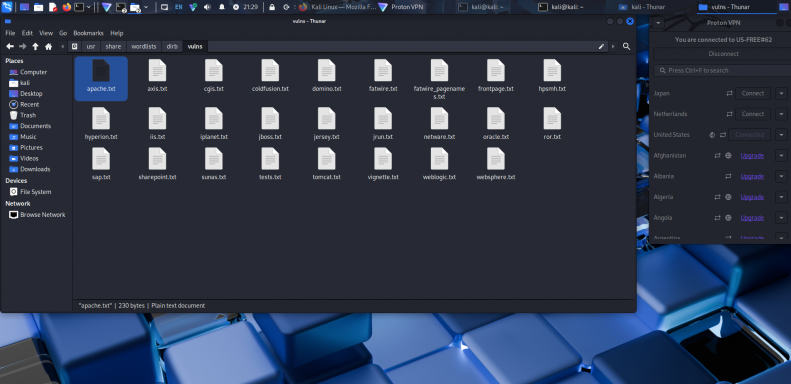Viewport: 791px width, 384px height.
Task: Go to home folder in Thunar
Action: (x=48, y=46)
